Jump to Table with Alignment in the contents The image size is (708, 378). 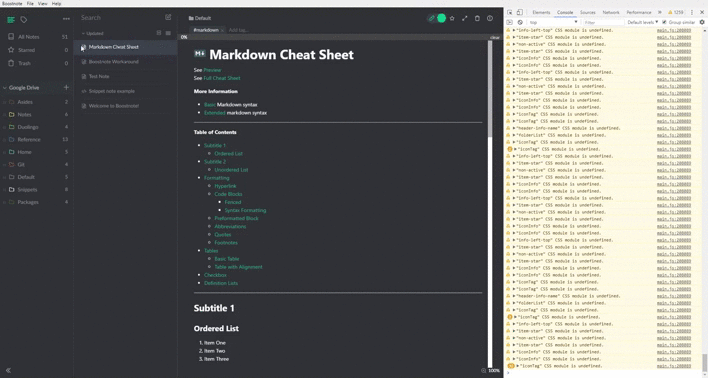coord(238,267)
